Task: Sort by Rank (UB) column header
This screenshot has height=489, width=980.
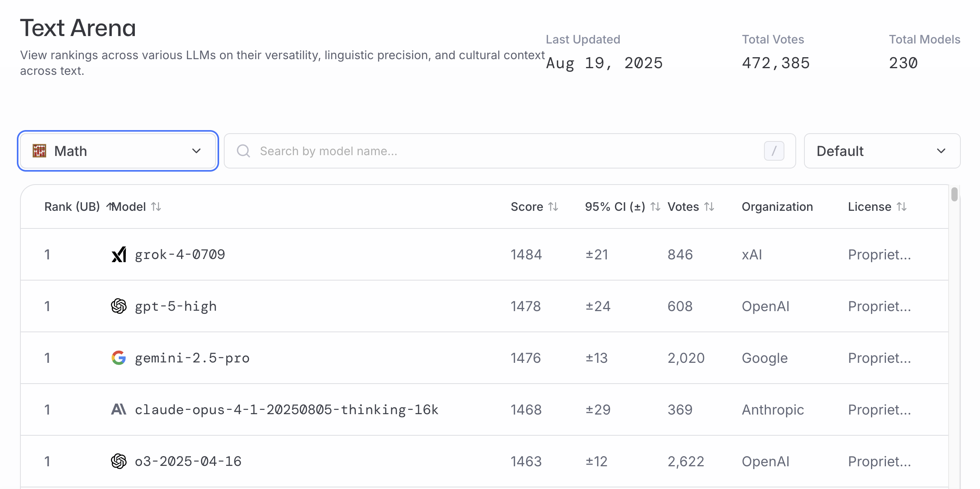Action: [x=79, y=206]
